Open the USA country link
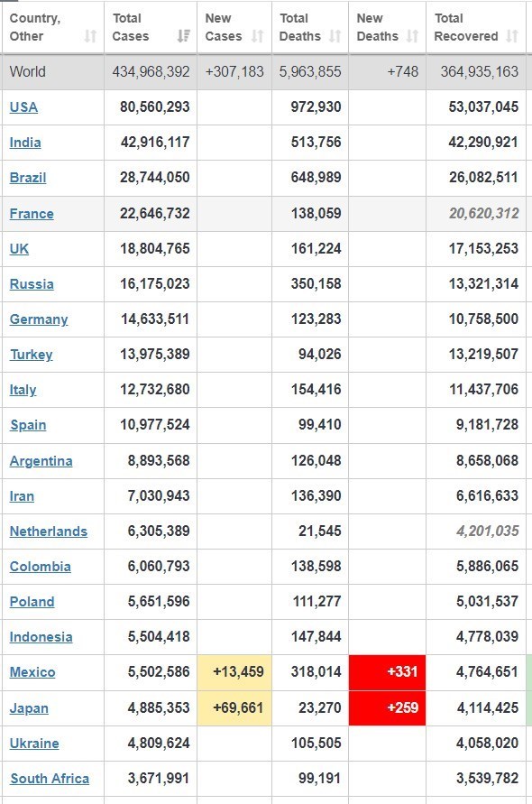 point(23,107)
